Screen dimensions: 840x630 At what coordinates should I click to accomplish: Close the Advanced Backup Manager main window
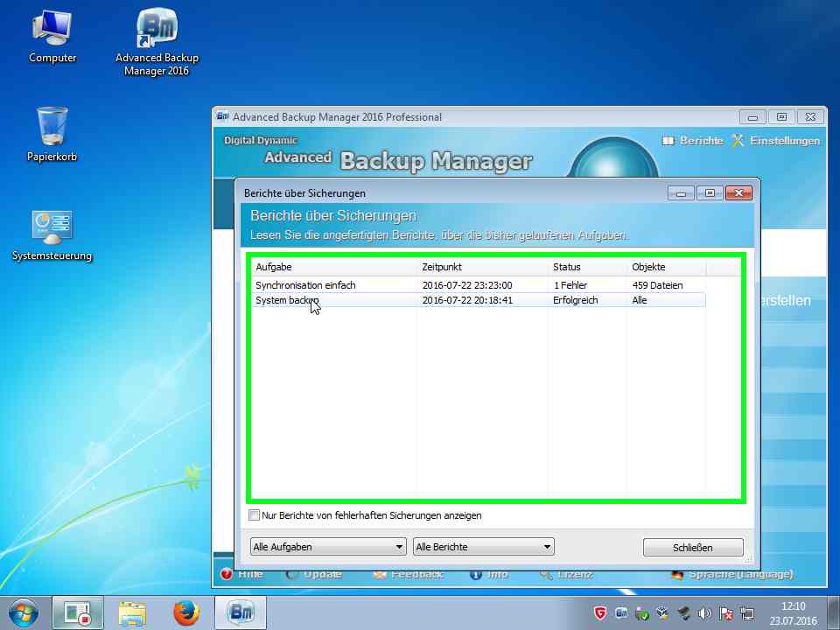pos(810,116)
